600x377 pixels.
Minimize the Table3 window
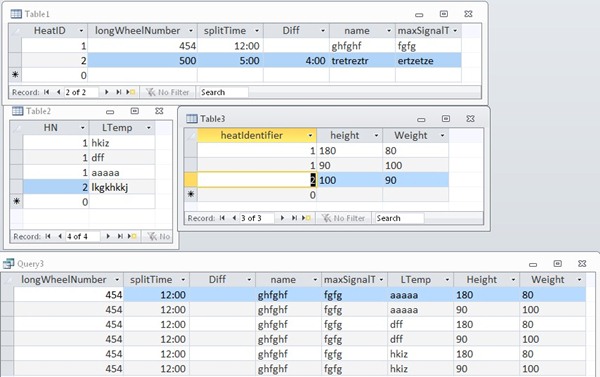pos(421,119)
